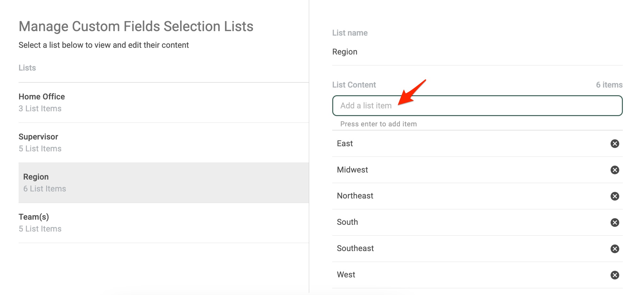
Task: Delete the South entry with X icon
Action: (x=615, y=223)
